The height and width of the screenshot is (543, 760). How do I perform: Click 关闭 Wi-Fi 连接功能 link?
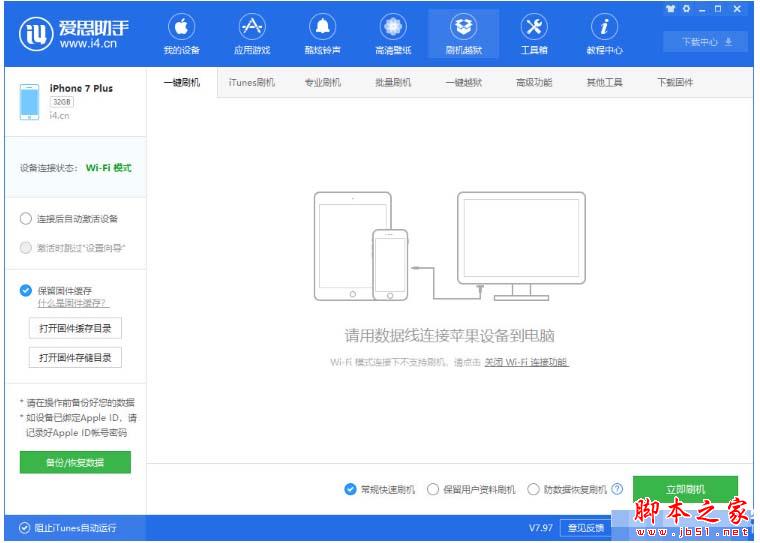tap(526, 362)
